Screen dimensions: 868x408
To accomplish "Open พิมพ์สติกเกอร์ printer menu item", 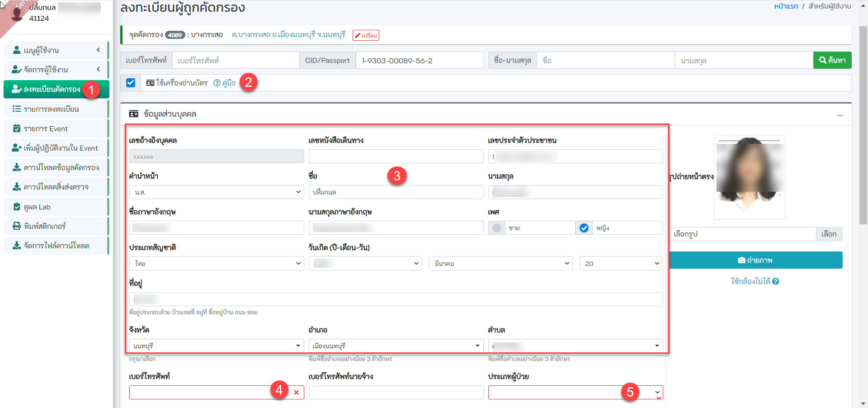I will tap(45, 226).
